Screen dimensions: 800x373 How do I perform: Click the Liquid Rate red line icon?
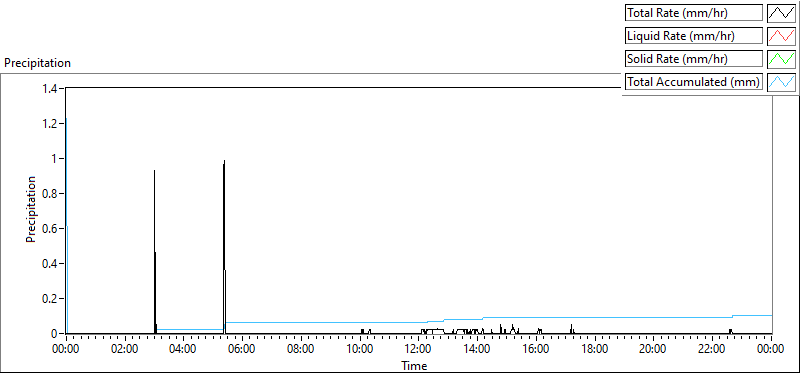point(781,36)
